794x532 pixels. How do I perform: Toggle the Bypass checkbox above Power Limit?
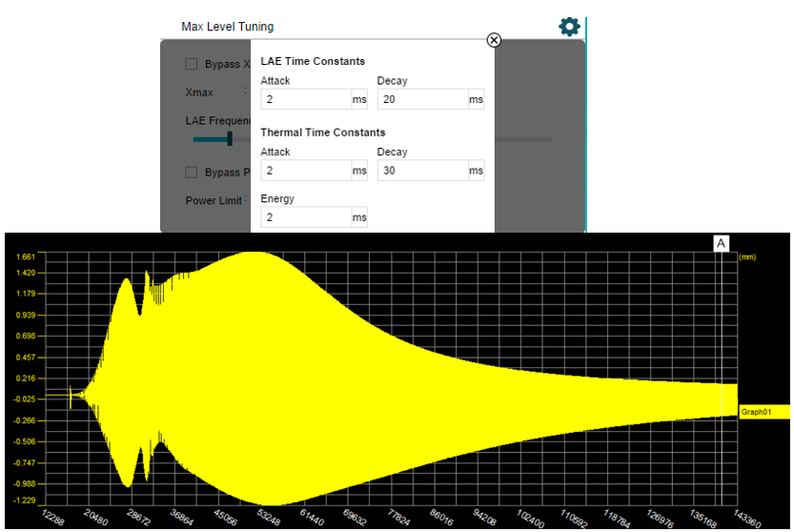[x=192, y=173]
